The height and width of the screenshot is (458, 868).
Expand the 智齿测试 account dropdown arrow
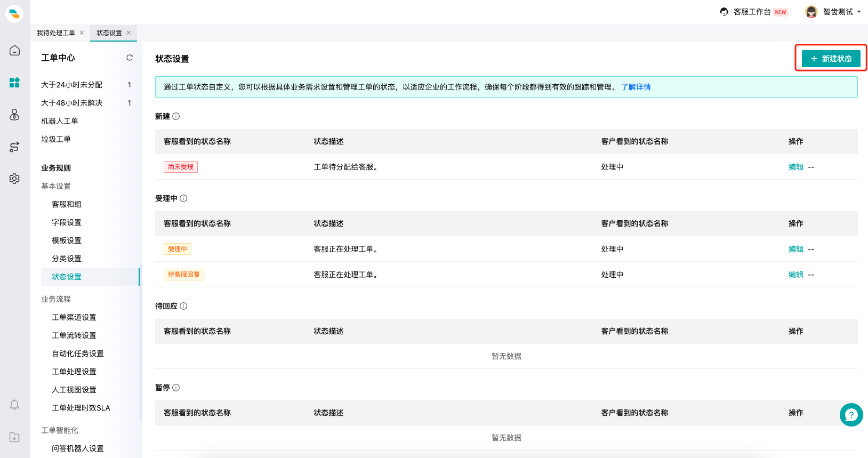859,12
